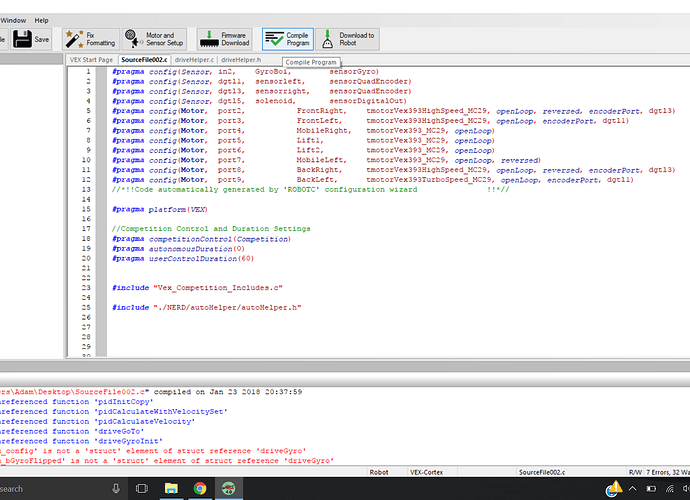Click the compiled on Jan 23 2018 line
The width and height of the screenshot is (690, 500).
coord(151,392)
